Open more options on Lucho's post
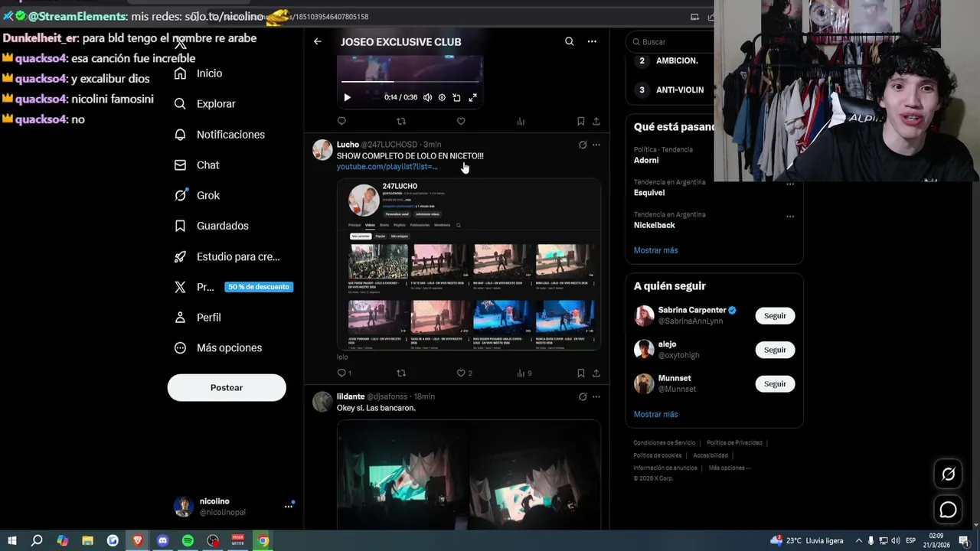Screen dimensions: 980x551 [x=596, y=145]
